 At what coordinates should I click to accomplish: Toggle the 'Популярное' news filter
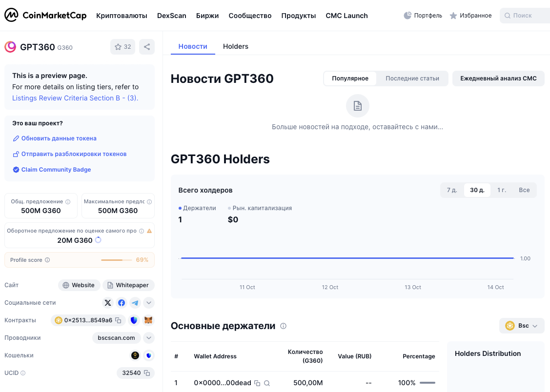pos(349,78)
